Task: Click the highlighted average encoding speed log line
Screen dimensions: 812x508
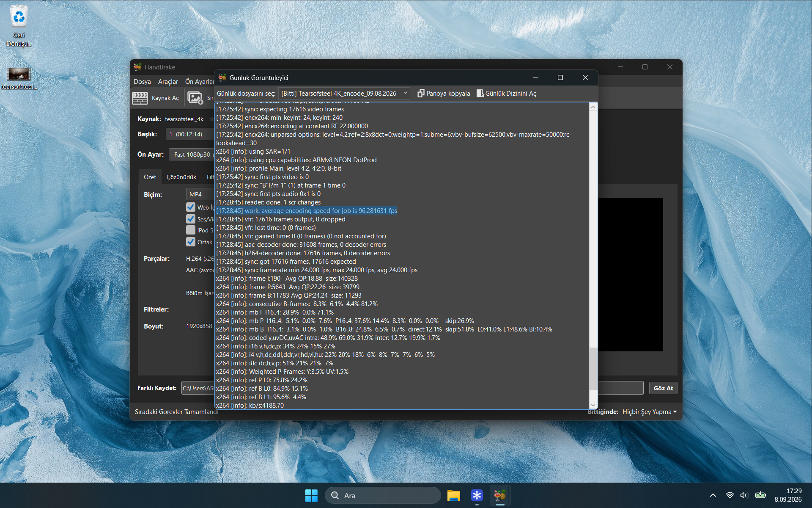Action: tap(307, 210)
